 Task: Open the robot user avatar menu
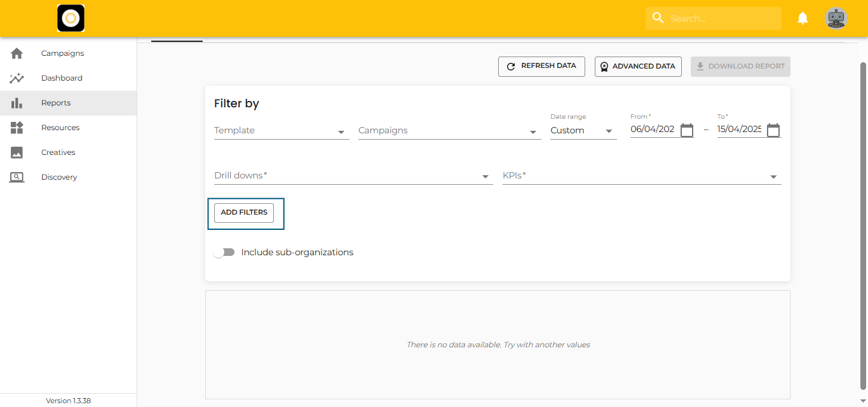tap(836, 18)
